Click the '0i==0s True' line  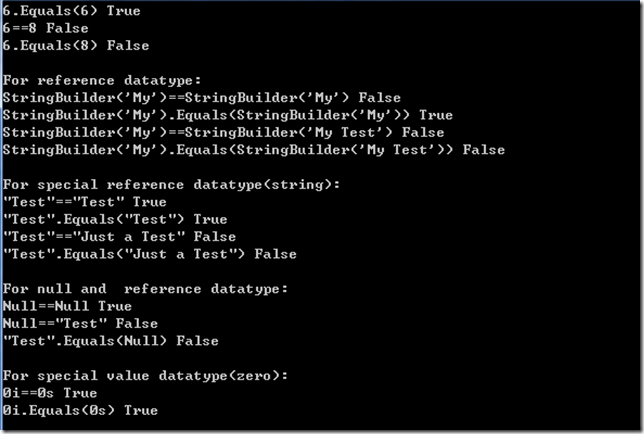pyautogui.click(x=50, y=393)
